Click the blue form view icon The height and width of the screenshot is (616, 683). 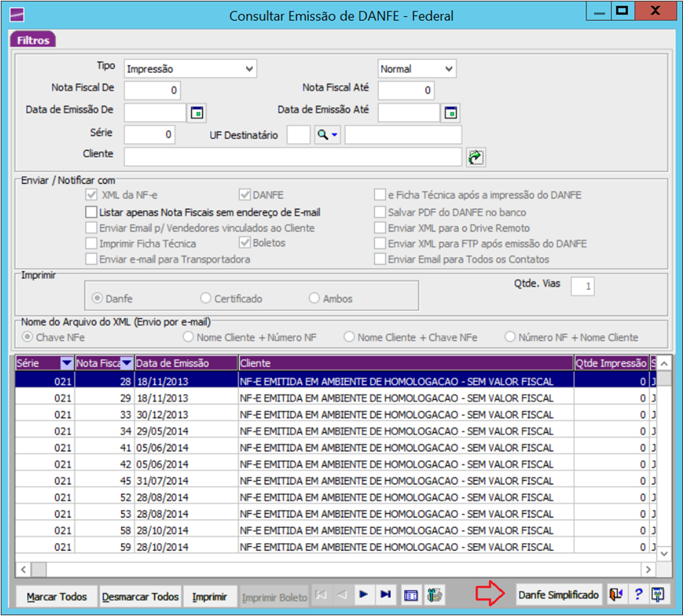[411, 595]
